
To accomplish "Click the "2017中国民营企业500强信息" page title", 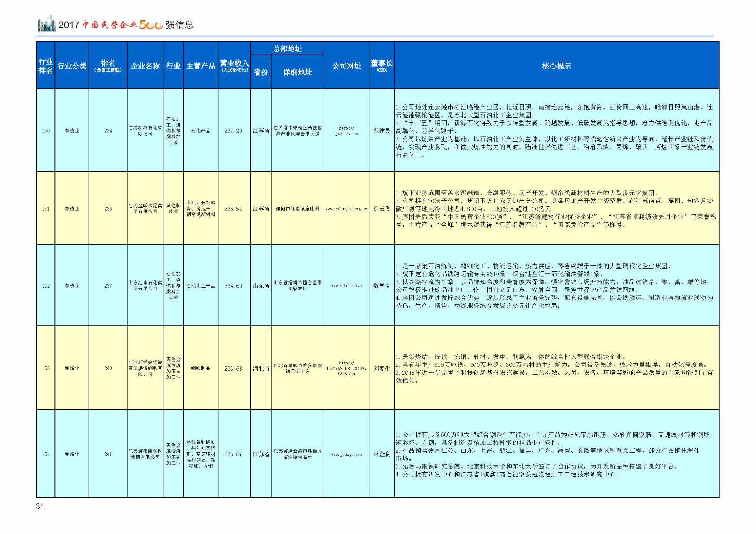I will 126,25.
